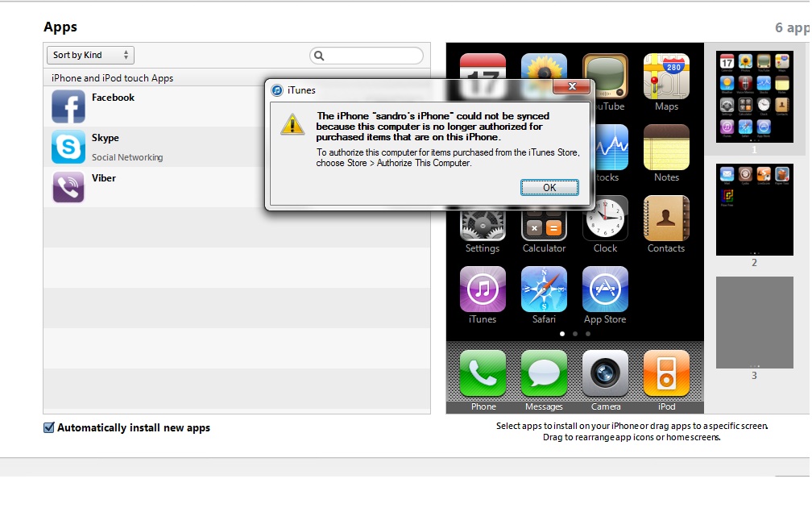Toggle Automatically install new apps checkbox

click(x=48, y=427)
